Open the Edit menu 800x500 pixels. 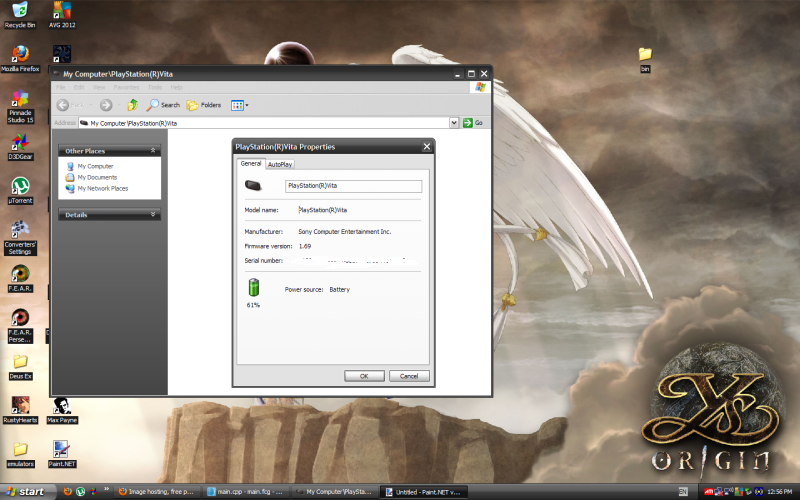pyautogui.click(x=79, y=87)
